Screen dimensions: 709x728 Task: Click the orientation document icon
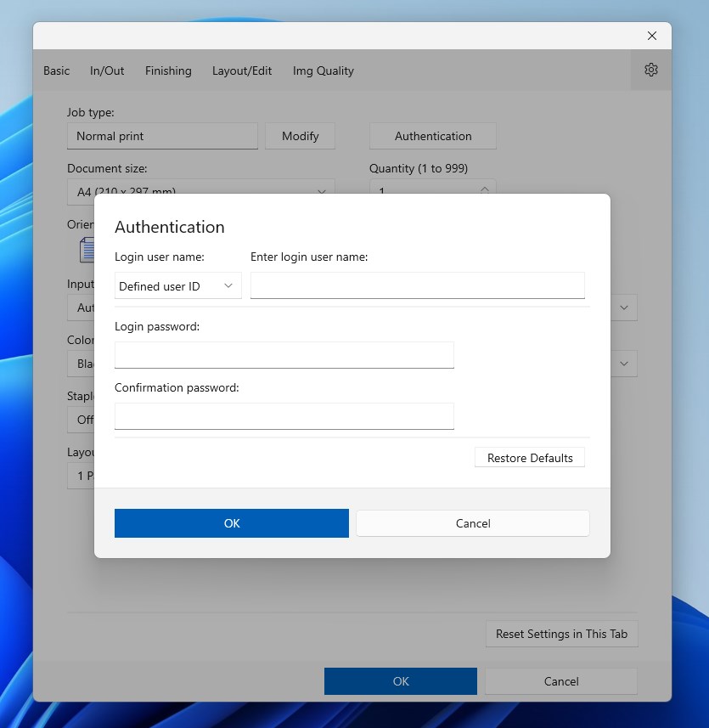click(87, 250)
